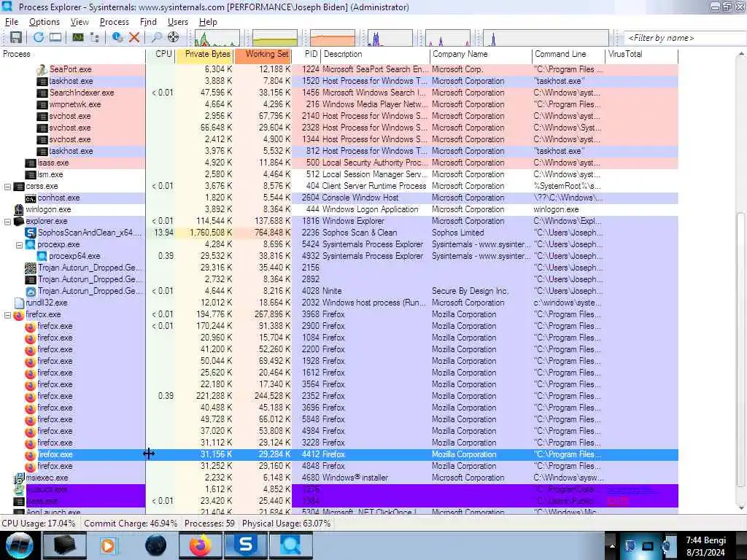747x560 pixels.
Task: Open the Options menu
Action: 44,22
